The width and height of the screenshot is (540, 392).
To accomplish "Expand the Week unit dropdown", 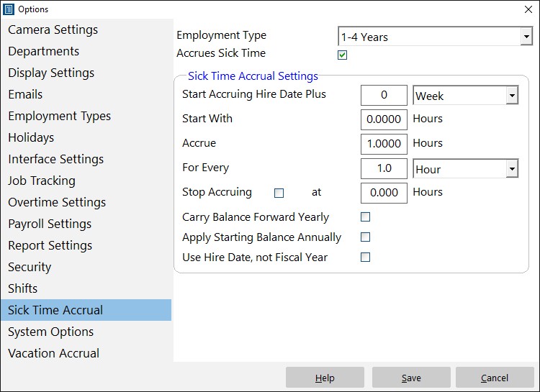I will point(466,96).
